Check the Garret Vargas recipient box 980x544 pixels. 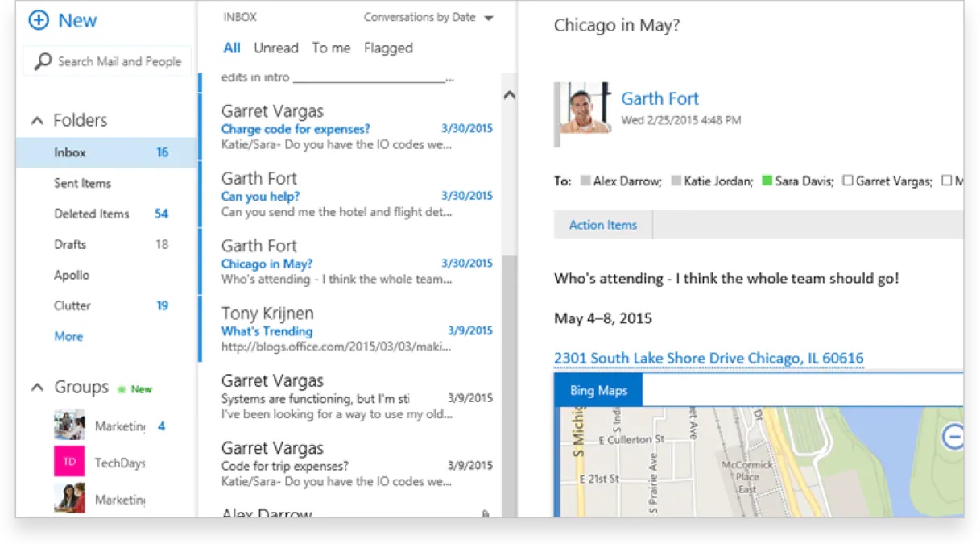click(x=847, y=181)
